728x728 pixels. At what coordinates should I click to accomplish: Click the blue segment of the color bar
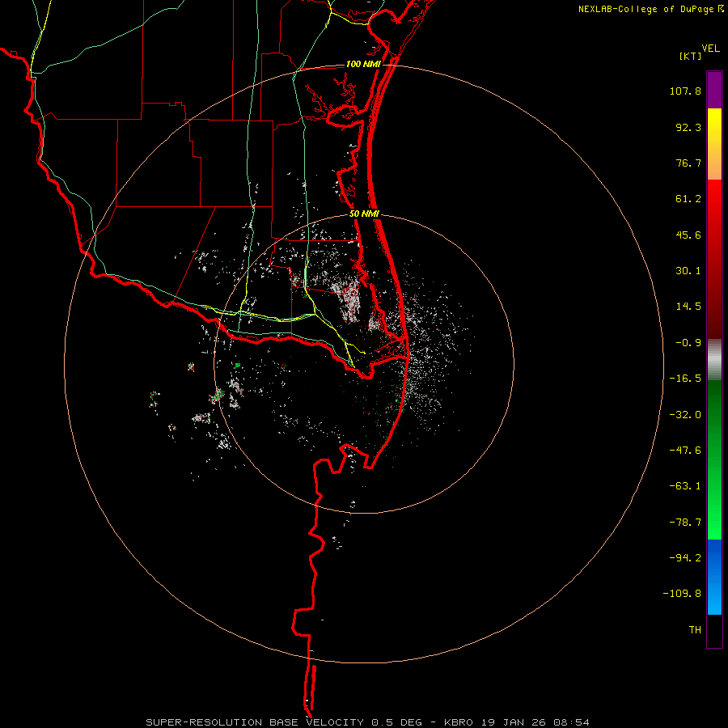[x=714, y=577]
